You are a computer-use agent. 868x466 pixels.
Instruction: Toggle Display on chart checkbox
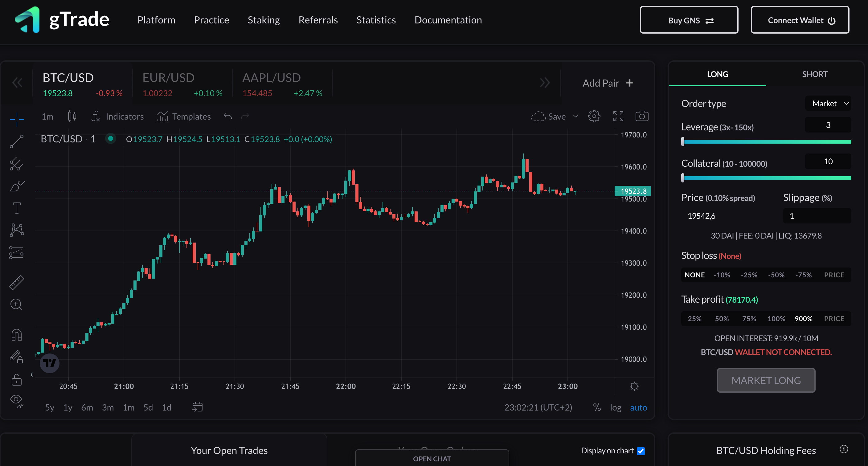(x=641, y=451)
